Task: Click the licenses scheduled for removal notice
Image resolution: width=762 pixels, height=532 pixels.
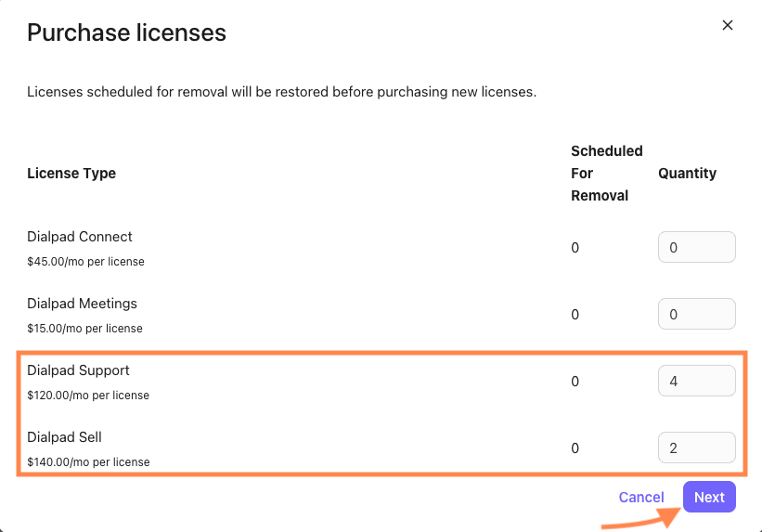Action: click(282, 92)
